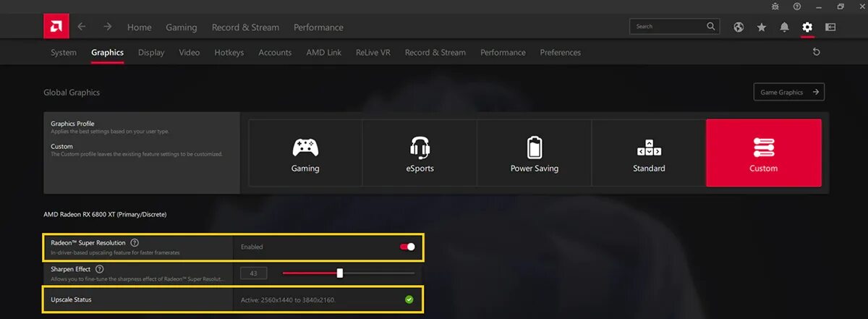Switch to the Display tab

point(151,52)
